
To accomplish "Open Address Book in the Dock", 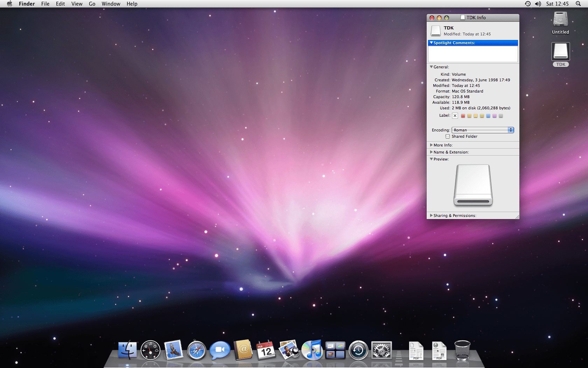I will coord(243,350).
